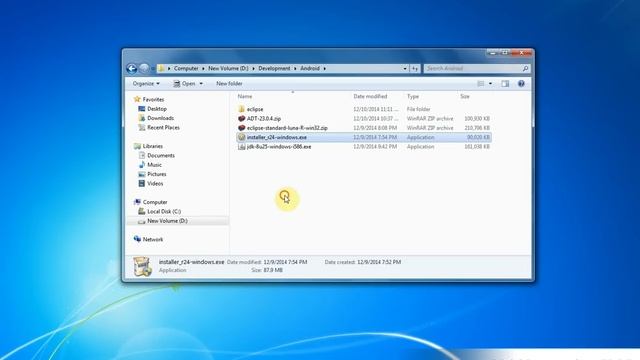This screenshot has width=640, height=360.
Task: Click New Volume (D:) in breadcrumb
Action: (228, 69)
